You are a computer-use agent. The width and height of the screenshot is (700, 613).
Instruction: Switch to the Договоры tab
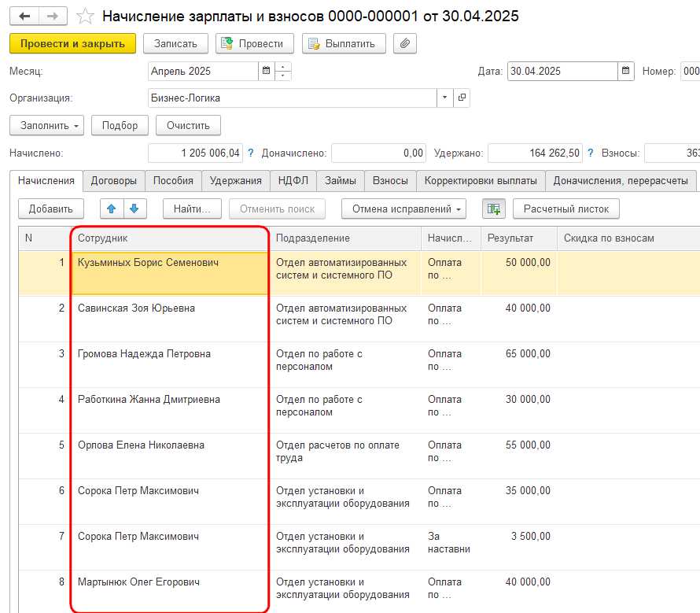pyautogui.click(x=114, y=180)
